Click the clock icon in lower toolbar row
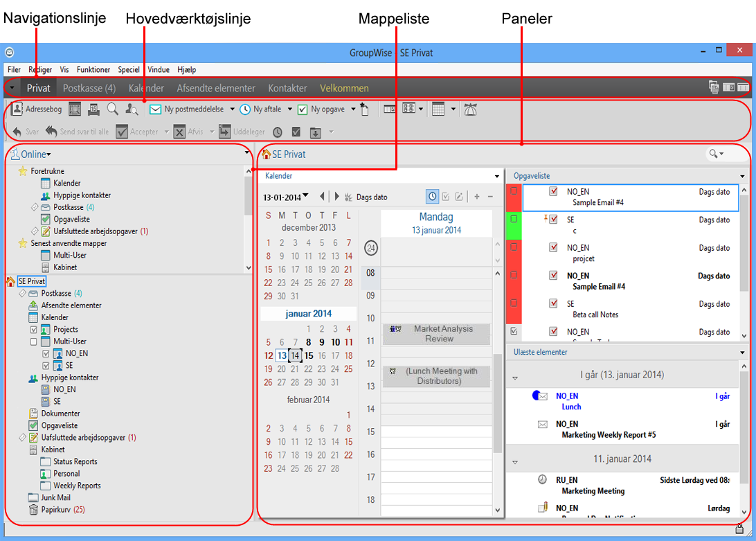This screenshot has width=756, height=541. (x=277, y=132)
